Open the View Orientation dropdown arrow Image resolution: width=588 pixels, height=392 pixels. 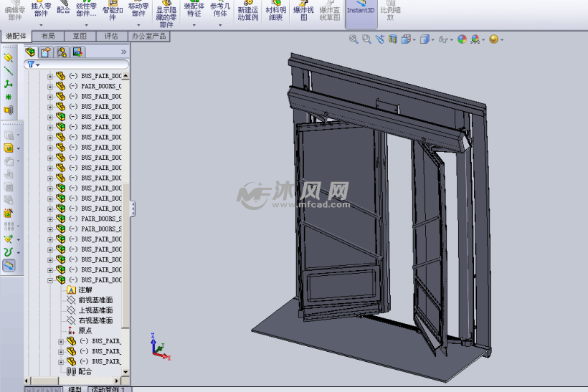click(414, 39)
